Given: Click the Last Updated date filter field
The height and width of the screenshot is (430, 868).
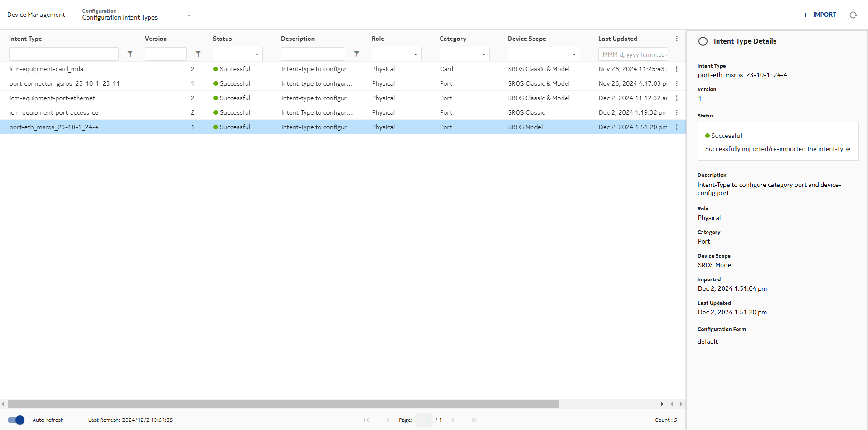Looking at the screenshot, I should point(634,54).
